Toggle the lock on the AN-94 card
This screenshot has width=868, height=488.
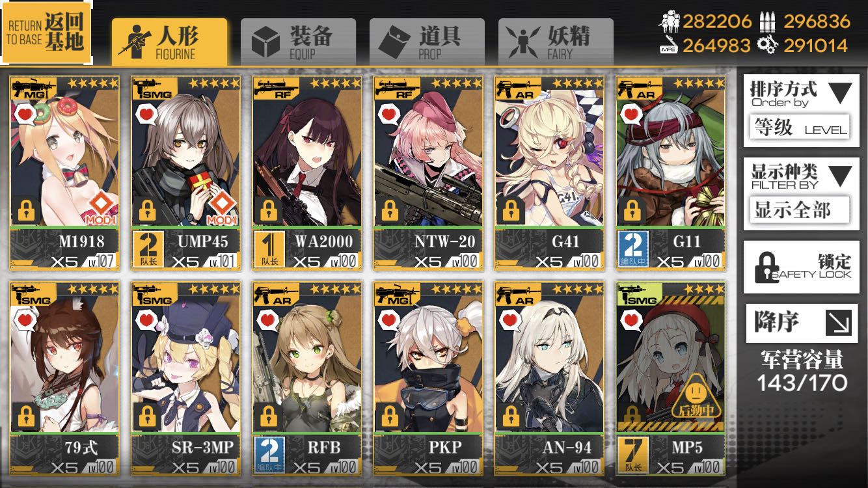tap(511, 416)
